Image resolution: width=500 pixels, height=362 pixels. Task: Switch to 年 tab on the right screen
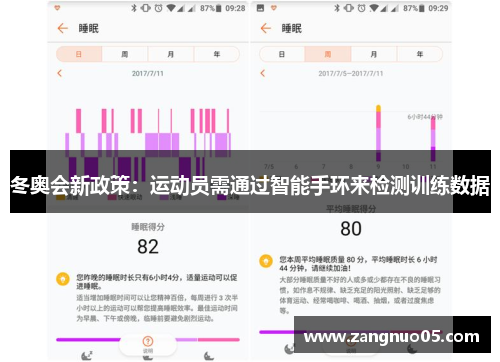[x=420, y=54]
